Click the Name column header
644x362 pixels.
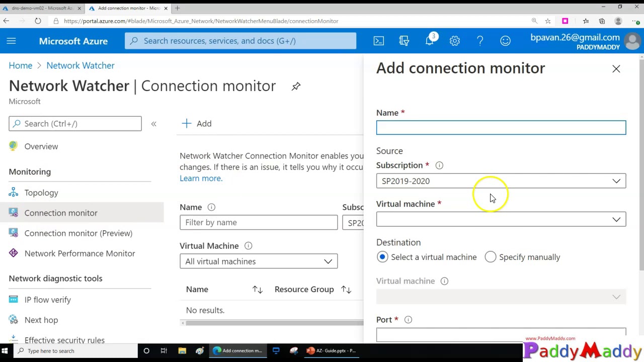197,290
